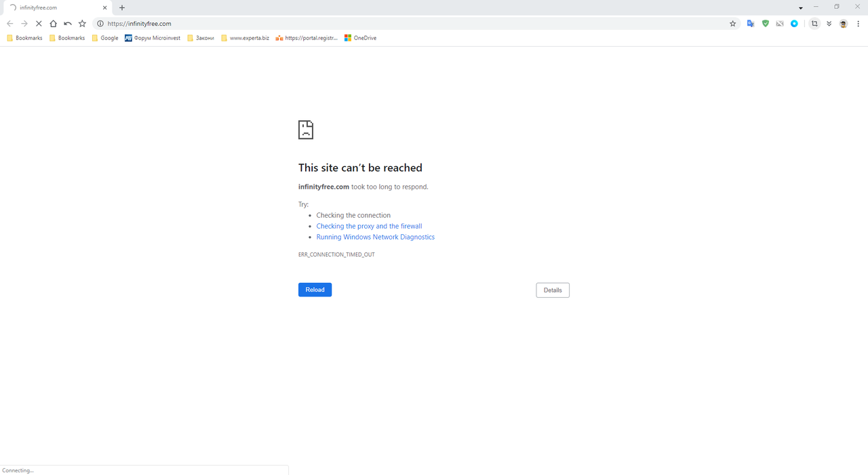Click 'infinityfree.com took too long to respond' text

pyautogui.click(x=363, y=187)
